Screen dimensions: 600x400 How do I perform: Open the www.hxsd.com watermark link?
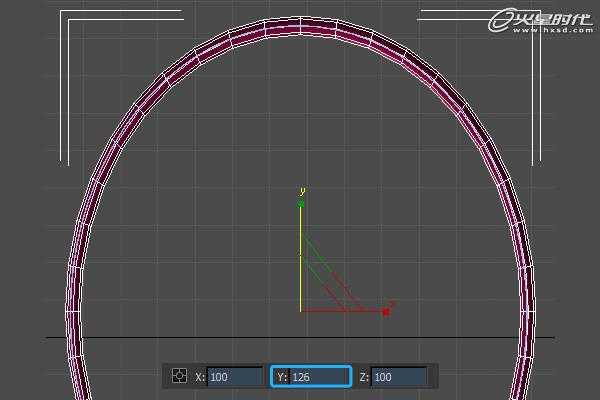(x=553, y=30)
